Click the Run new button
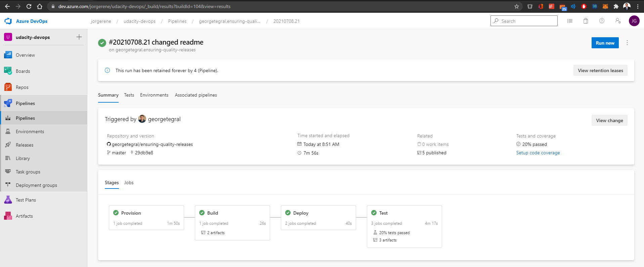 (x=605, y=43)
